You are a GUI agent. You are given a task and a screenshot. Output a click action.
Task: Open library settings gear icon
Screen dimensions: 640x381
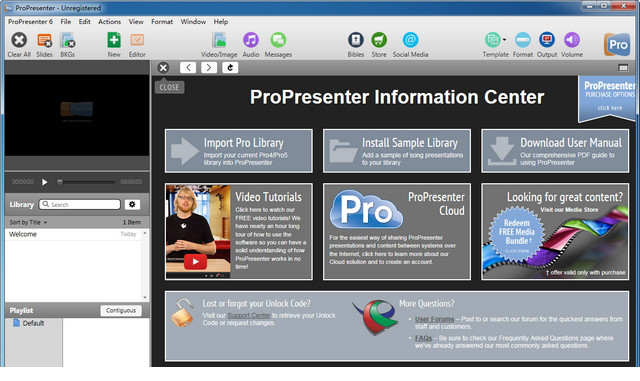click(x=132, y=204)
